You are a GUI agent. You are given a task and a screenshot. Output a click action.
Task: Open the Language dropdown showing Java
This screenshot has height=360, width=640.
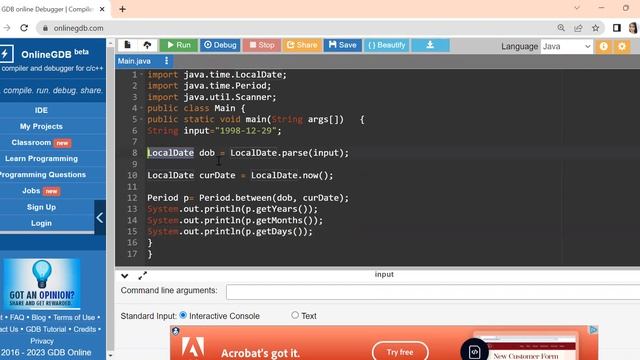(x=567, y=47)
